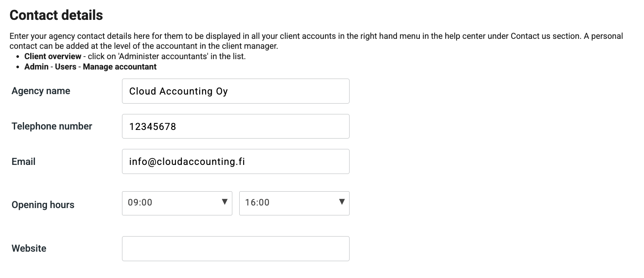Click the 'Contact details' heading
This screenshot has width=644, height=278.
56,16
